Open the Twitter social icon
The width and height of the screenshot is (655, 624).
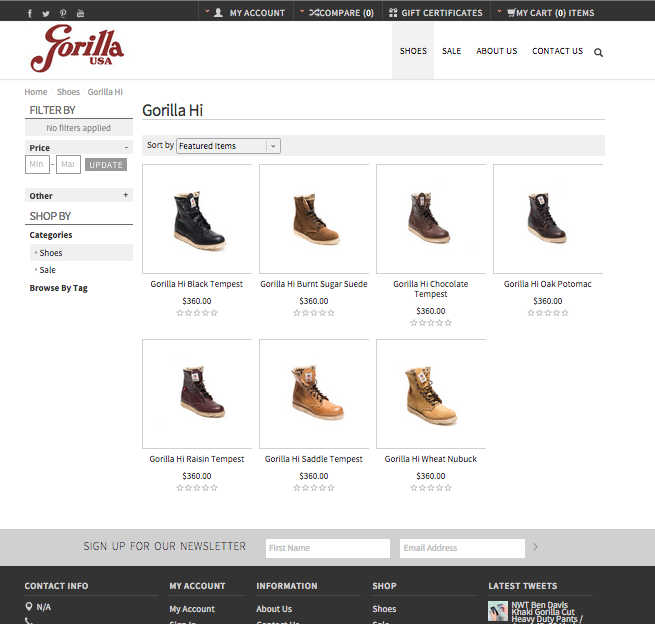[46, 13]
